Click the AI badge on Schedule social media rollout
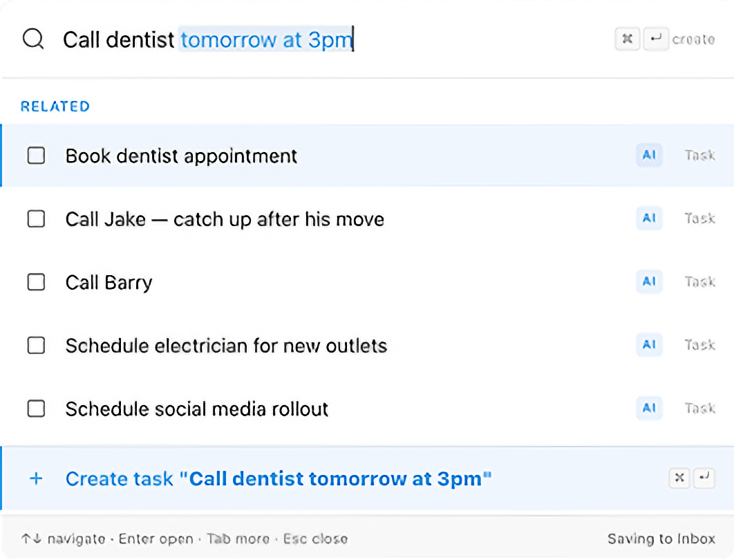 (x=648, y=409)
